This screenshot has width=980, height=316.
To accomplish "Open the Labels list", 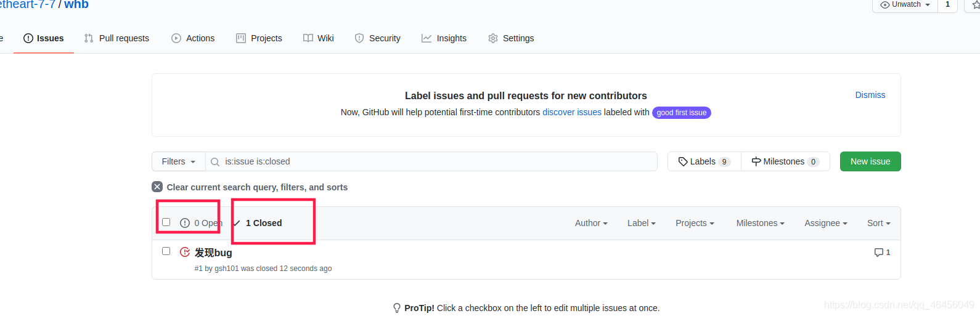I will 704,161.
